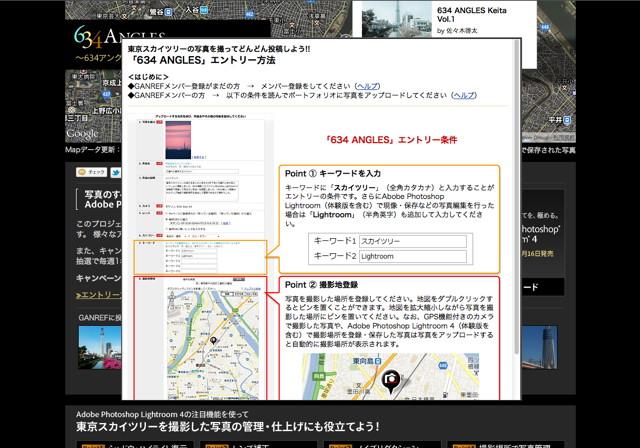Click the キーワード1 field containing スカイツリー
640x448 pixels.
click(413, 241)
